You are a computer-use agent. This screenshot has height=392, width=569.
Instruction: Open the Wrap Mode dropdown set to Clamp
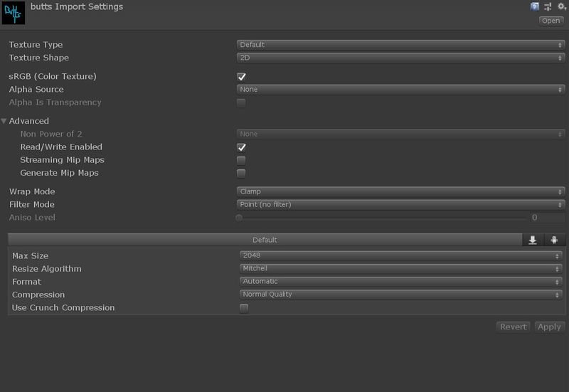click(x=400, y=191)
